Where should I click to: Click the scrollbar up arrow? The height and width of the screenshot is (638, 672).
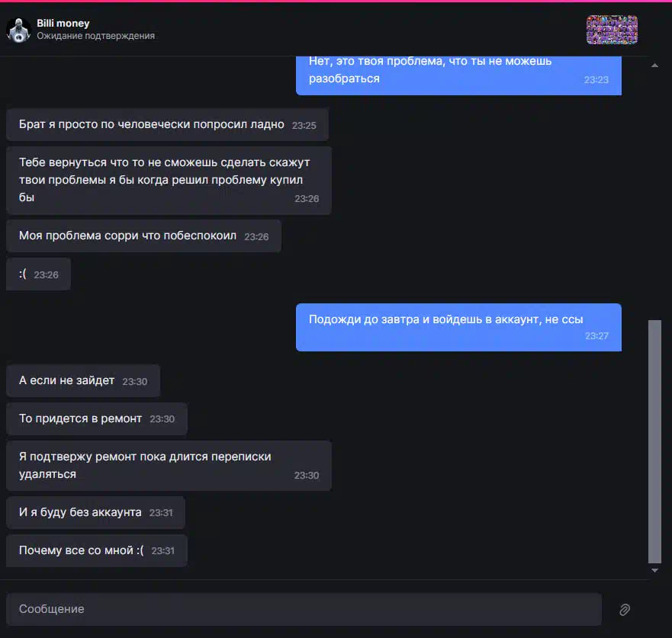654,65
